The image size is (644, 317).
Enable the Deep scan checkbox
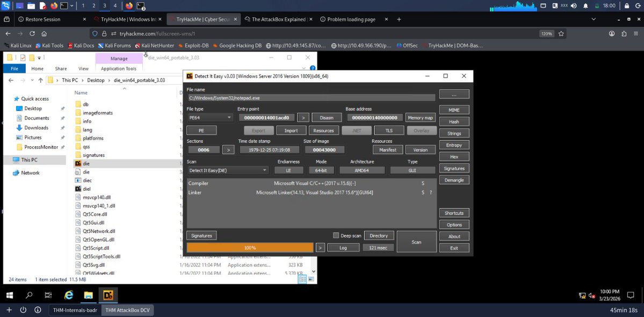tap(336, 236)
